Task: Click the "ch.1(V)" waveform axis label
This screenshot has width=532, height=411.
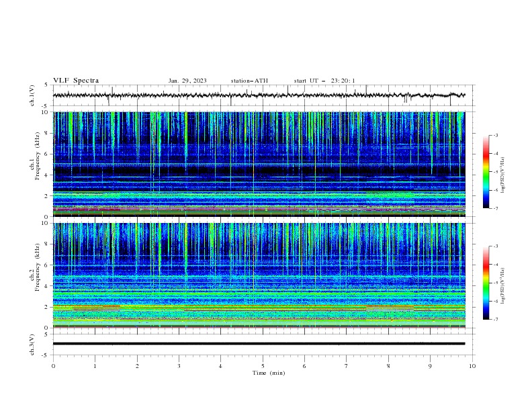Action: [32, 95]
